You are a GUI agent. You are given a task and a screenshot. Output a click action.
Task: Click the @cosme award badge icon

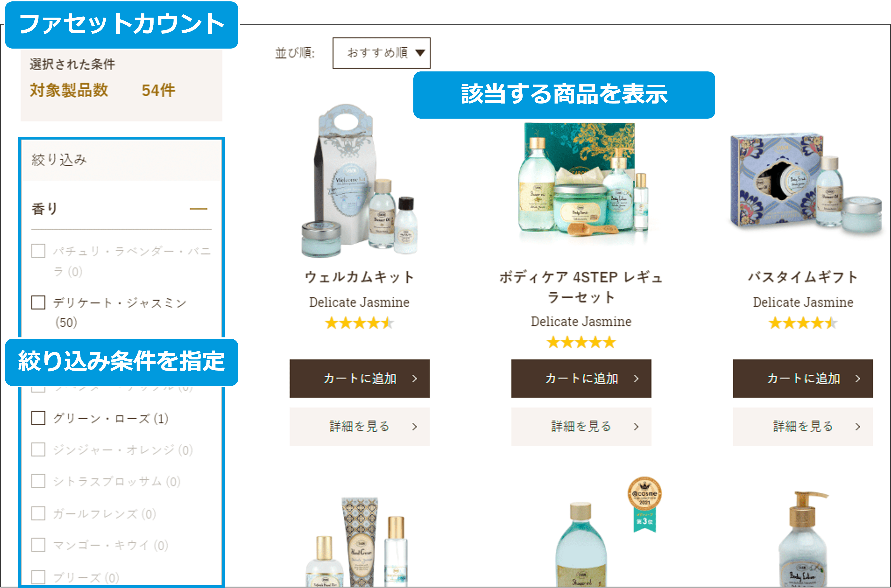click(644, 504)
